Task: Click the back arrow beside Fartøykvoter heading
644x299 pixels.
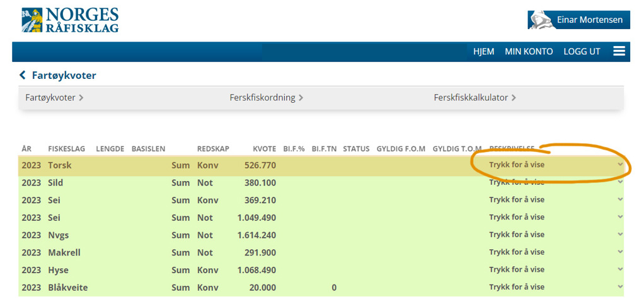Action: [23, 76]
